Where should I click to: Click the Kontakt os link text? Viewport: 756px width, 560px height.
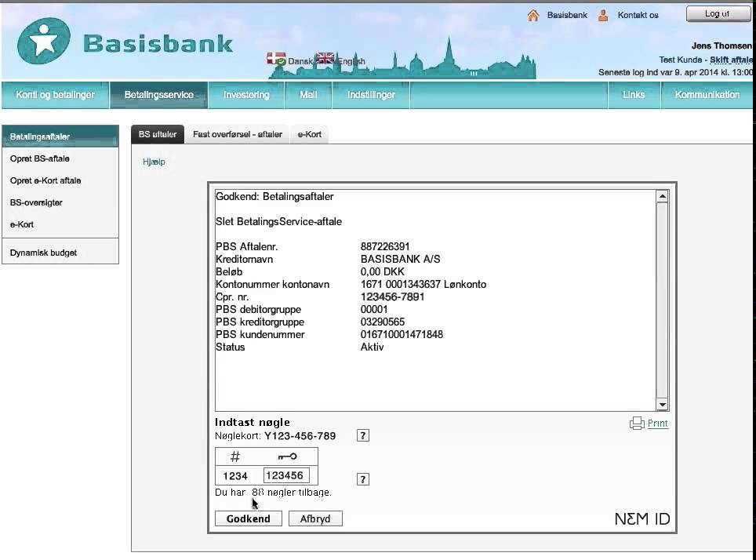[638, 15]
